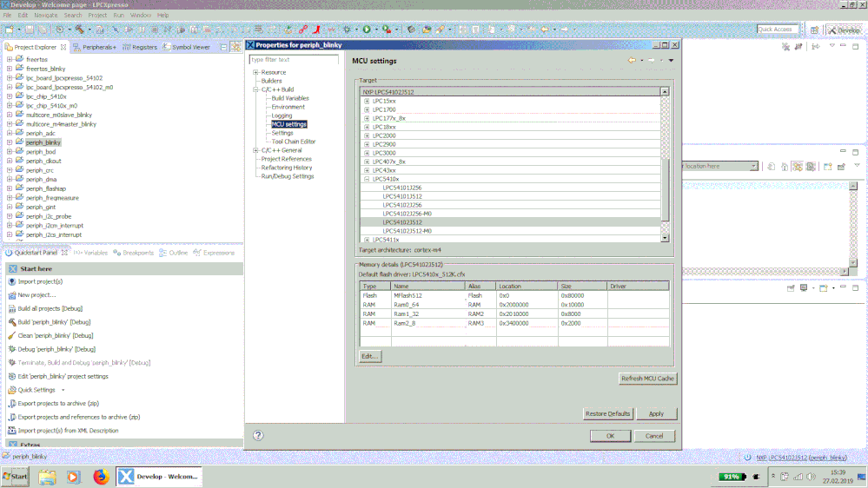Image resolution: width=868 pixels, height=488 pixels.
Task: Click Restore Defaults button
Action: click(608, 414)
